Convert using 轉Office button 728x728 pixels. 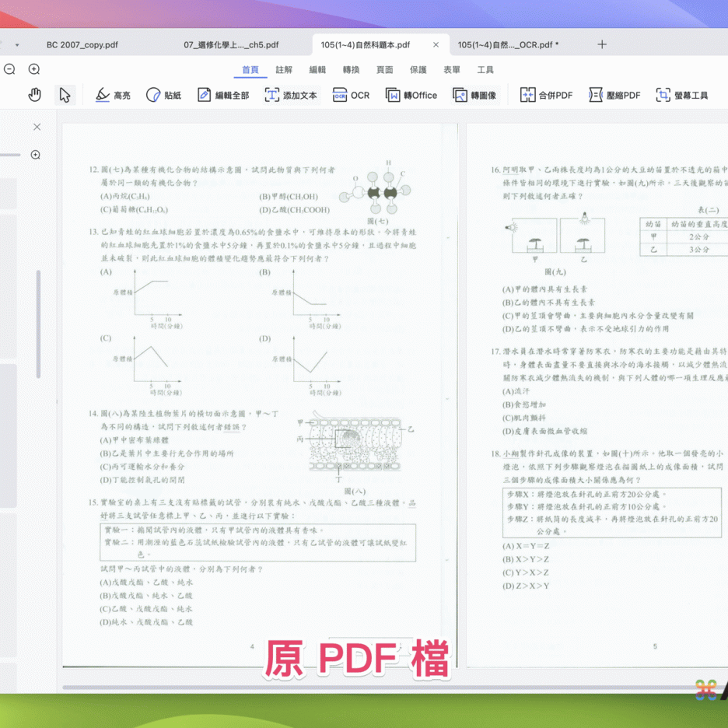(411, 95)
